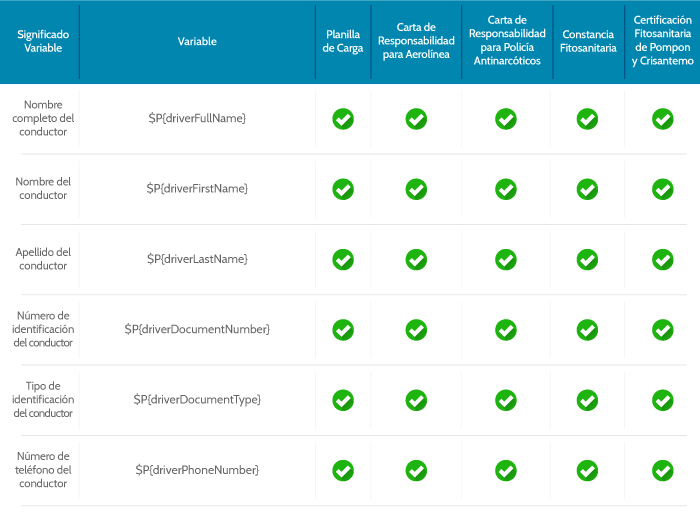The width and height of the screenshot is (700, 512).
Task: Click driverDocumentType checkmark under Planilla de Carga
Action: [343, 400]
